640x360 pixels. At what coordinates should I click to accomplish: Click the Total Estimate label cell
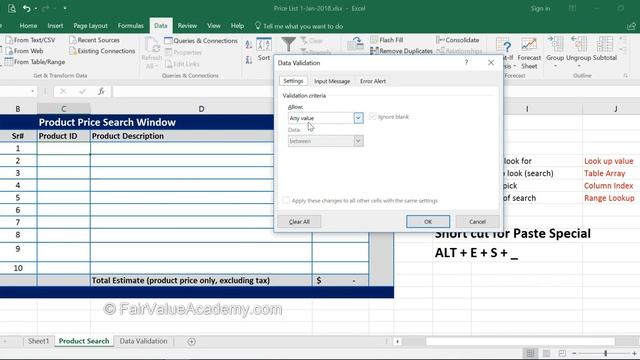click(x=201, y=280)
